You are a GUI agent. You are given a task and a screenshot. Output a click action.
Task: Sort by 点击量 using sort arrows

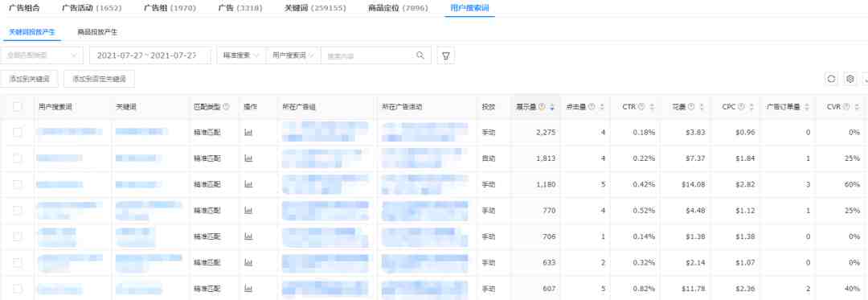(x=602, y=107)
